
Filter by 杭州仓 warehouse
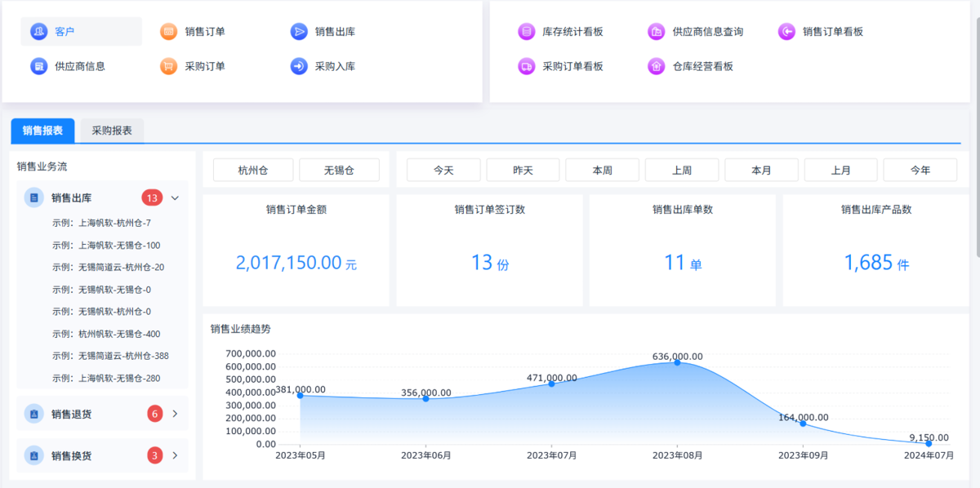click(x=253, y=170)
